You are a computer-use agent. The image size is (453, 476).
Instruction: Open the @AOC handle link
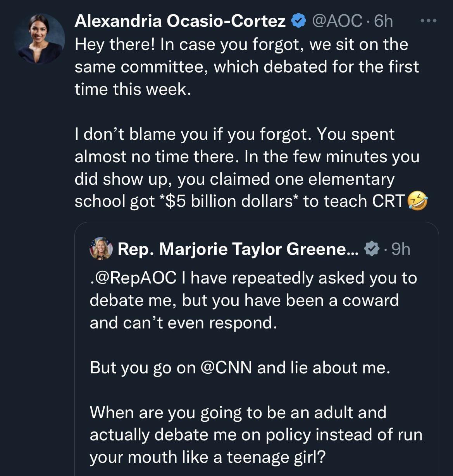click(x=337, y=21)
